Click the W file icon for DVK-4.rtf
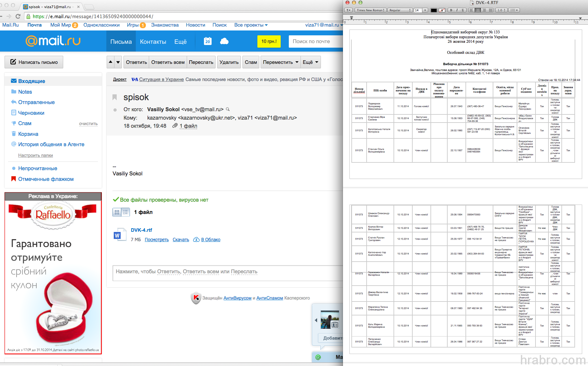588x366 pixels. coord(117,235)
